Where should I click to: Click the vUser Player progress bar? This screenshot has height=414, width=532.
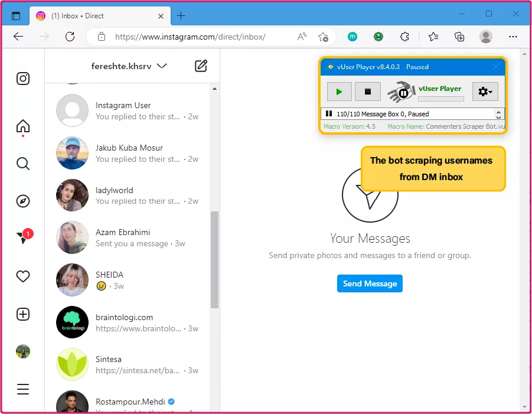point(440,99)
